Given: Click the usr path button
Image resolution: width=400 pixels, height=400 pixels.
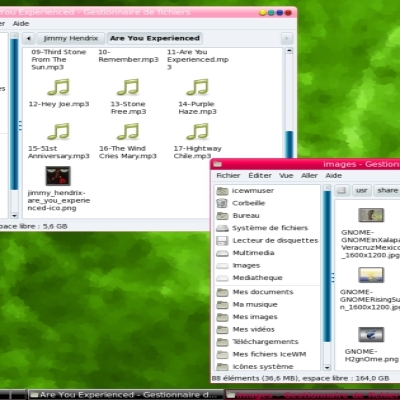Looking at the screenshot, I should pyautogui.click(x=362, y=191).
